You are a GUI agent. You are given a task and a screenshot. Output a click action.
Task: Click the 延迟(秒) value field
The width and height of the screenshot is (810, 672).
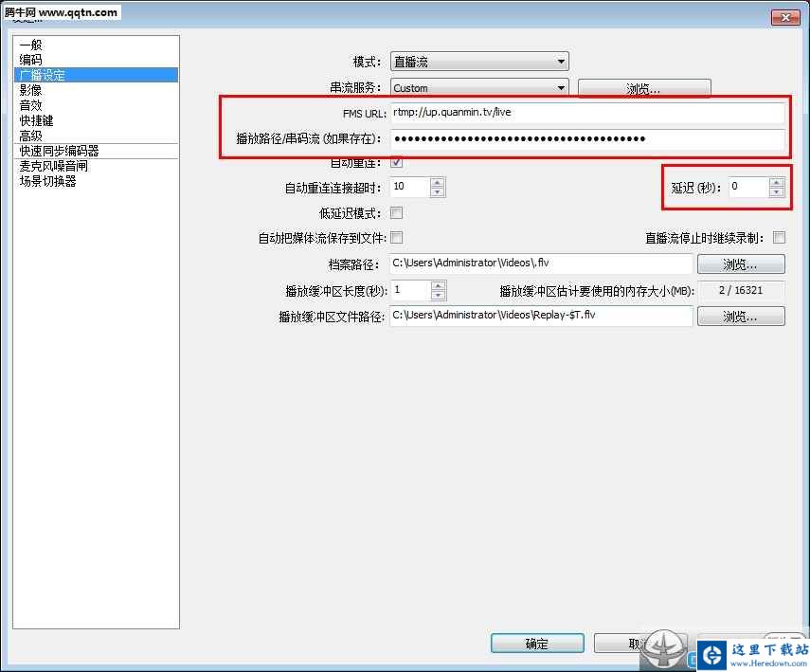coord(748,187)
